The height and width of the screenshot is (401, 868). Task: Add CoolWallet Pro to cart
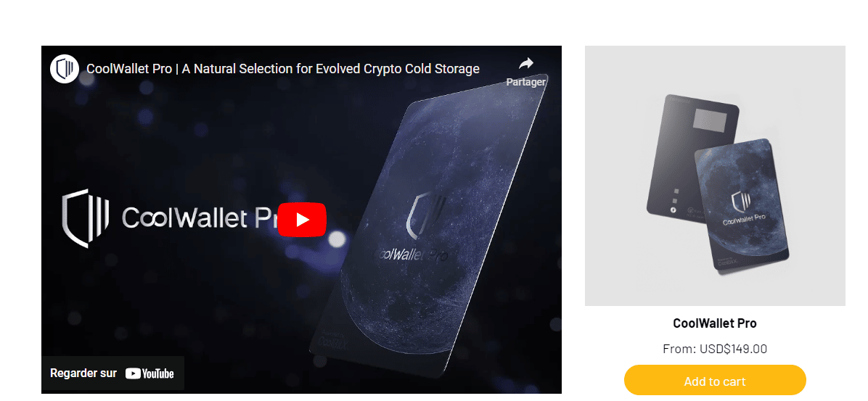[x=715, y=381]
